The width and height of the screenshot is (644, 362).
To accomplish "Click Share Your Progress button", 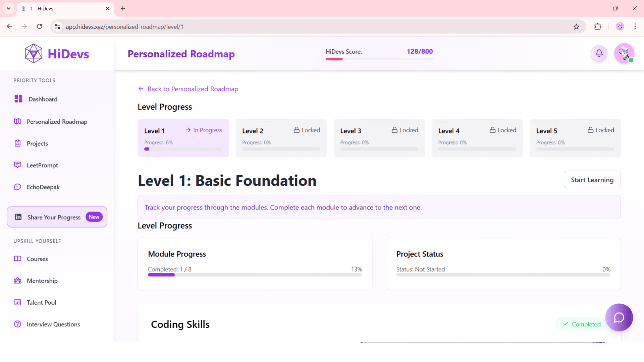I will tap(57, 217).
